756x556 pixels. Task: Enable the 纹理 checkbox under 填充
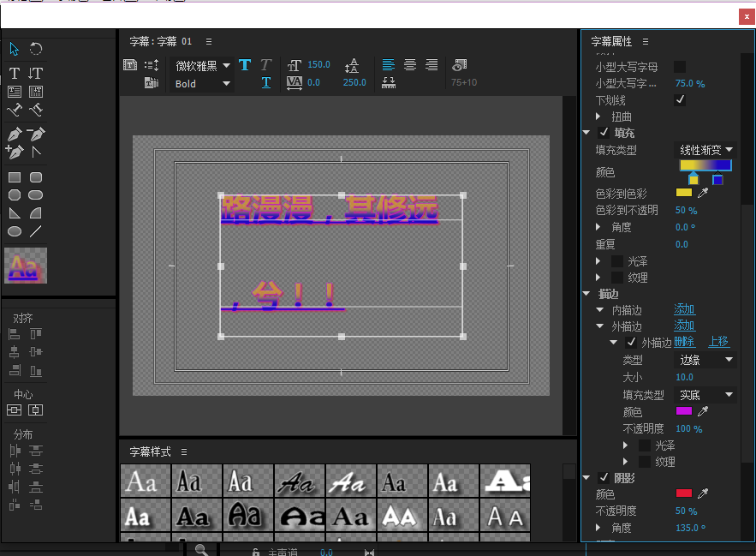click(617, 278)
